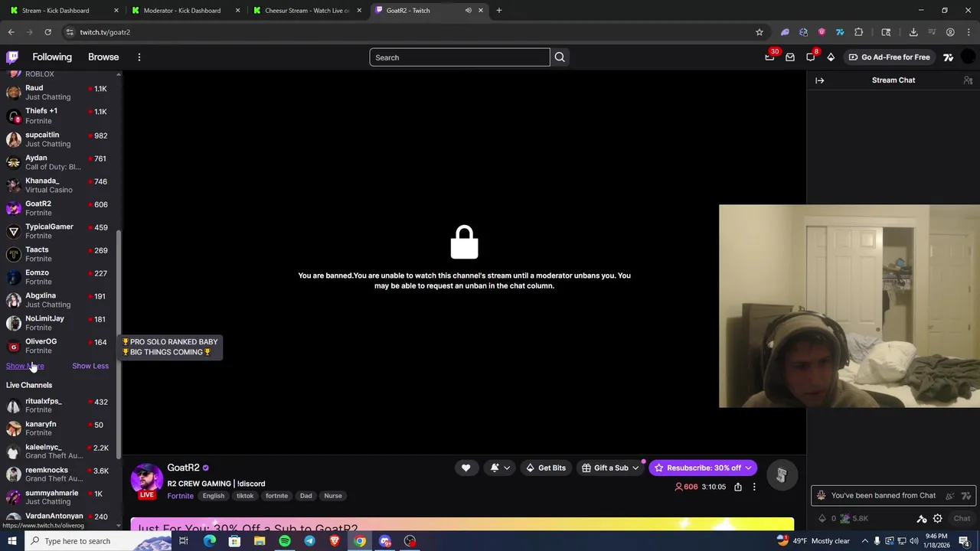Select the English tag
The width and height of the screenshot is (980, 551).
point(214,496)
